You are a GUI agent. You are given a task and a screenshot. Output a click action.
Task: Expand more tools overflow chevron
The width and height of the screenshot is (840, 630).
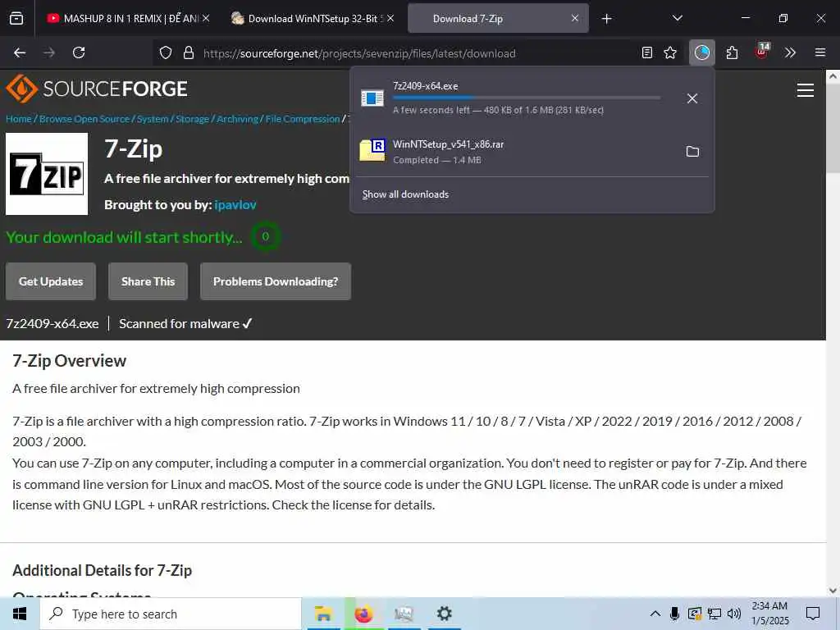790,52
